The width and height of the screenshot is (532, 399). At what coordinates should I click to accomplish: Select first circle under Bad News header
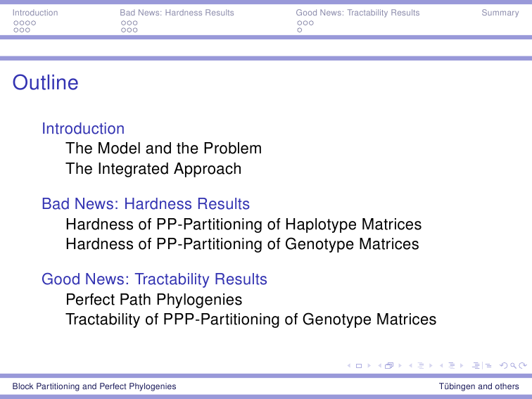124,23
